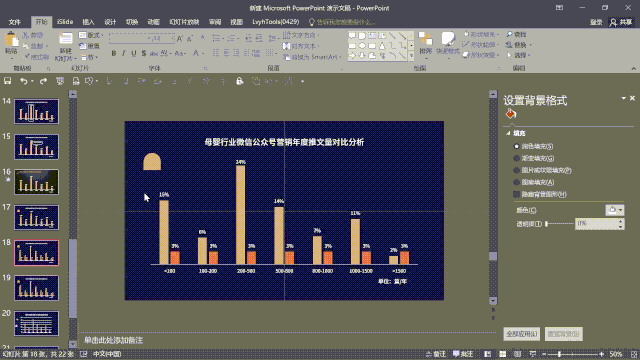Viewport: 640px width, 360px height.
Task: Open format pane options dropdown arrow
Action: click(623, 98)
